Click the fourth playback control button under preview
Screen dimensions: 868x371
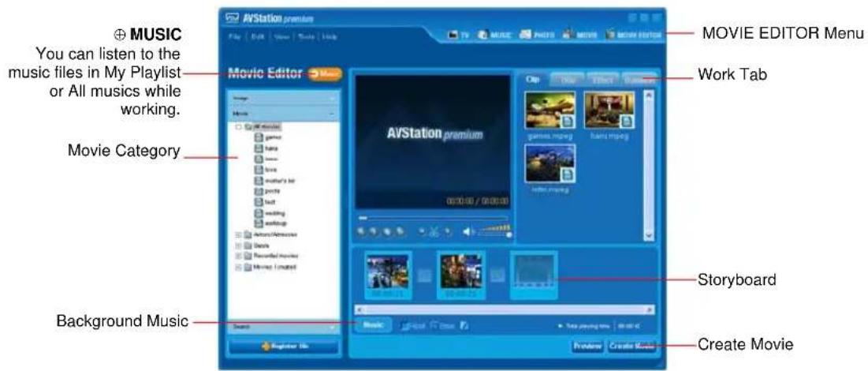point(400,232)
